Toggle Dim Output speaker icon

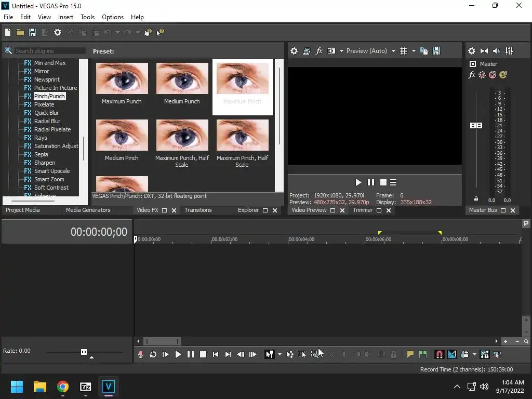496,51
